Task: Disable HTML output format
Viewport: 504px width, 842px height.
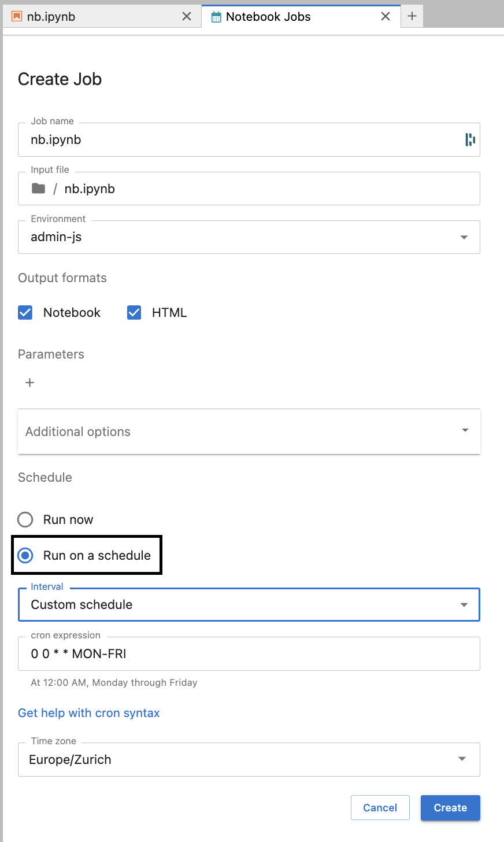Action: (134, 312)
